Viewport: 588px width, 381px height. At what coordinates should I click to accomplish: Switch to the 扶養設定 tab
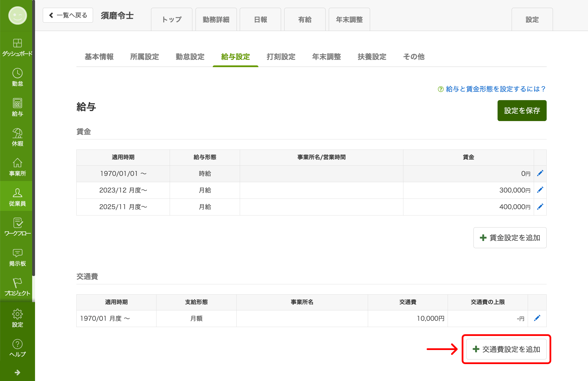click(372, 57)
